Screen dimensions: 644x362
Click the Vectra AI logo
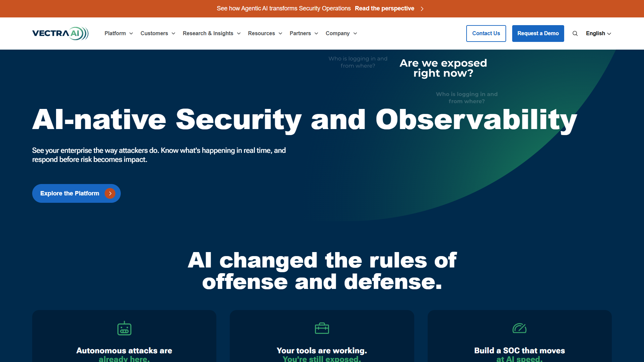coord(60,34)
